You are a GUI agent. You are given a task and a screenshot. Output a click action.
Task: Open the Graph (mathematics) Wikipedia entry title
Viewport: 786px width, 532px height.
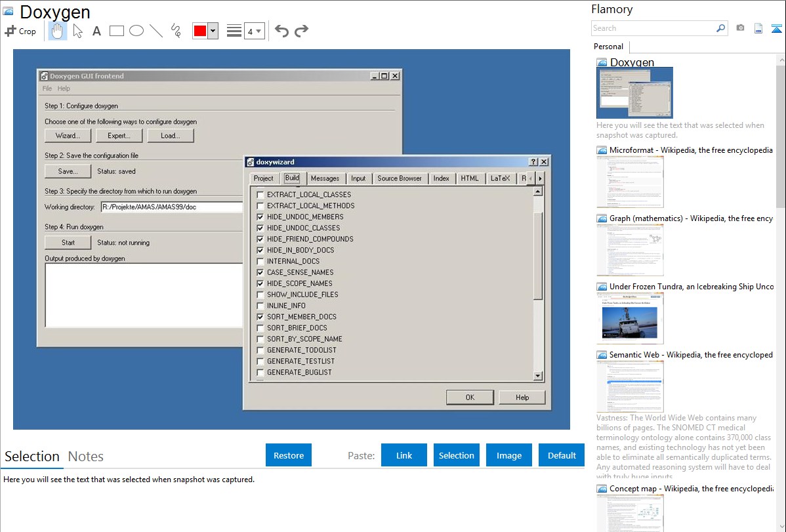pyautogui.click(x=691, y=218)
